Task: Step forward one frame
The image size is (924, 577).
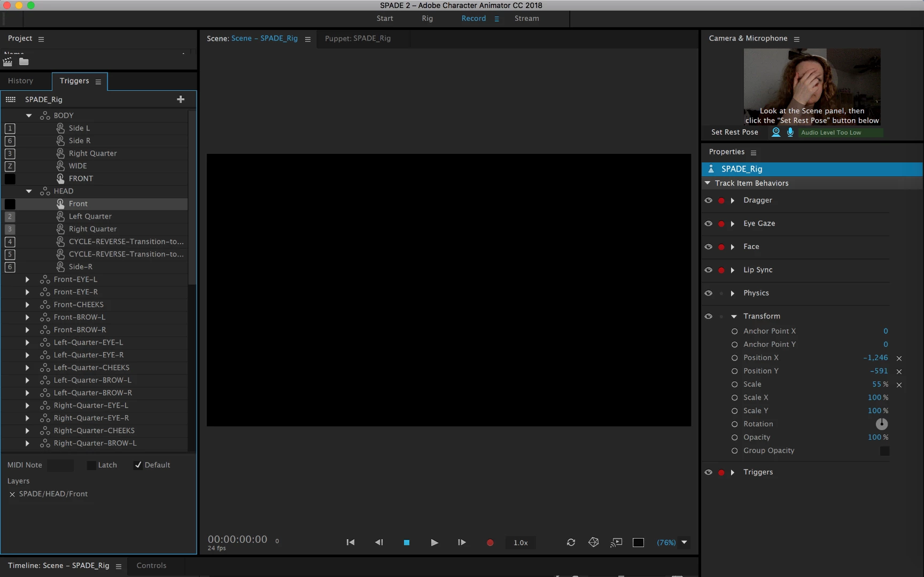Action: 462,542
